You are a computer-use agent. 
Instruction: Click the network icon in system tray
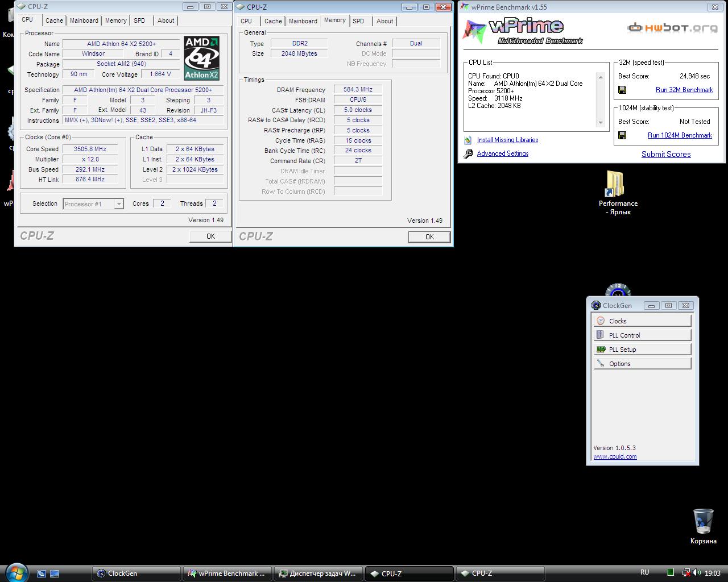(686, 573)
